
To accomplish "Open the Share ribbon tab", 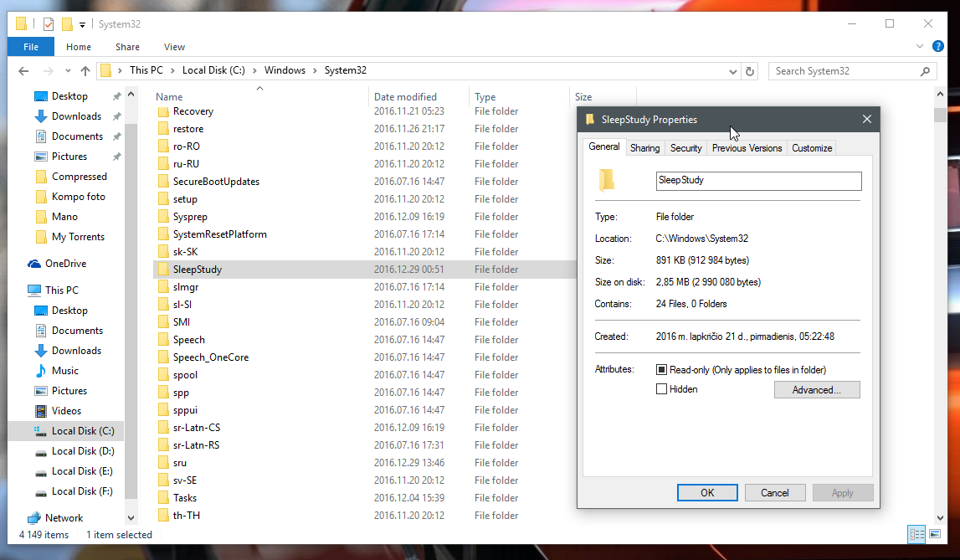I will [127, 47].
